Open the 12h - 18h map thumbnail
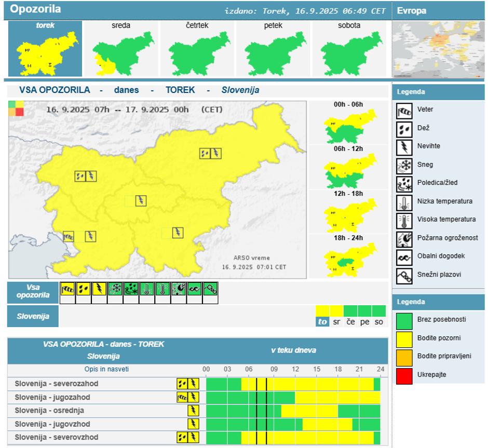Screen dimensions: 488x448 click(x=348, y=214)
